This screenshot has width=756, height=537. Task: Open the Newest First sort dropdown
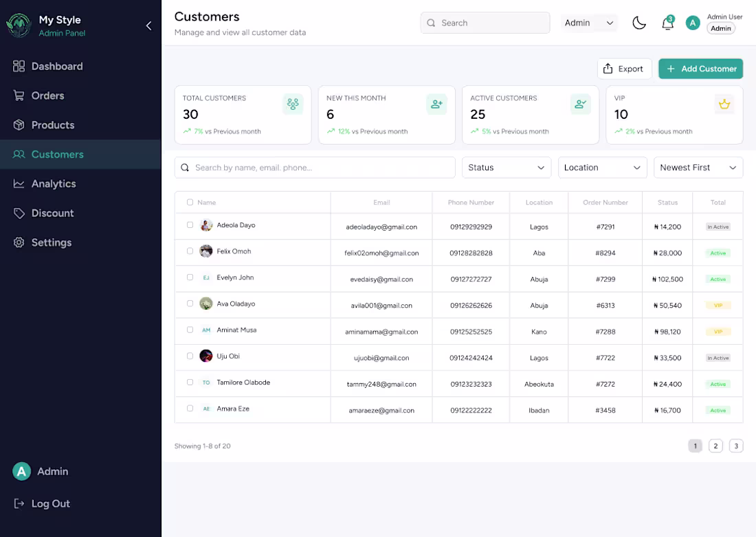(x=698, y=168)
